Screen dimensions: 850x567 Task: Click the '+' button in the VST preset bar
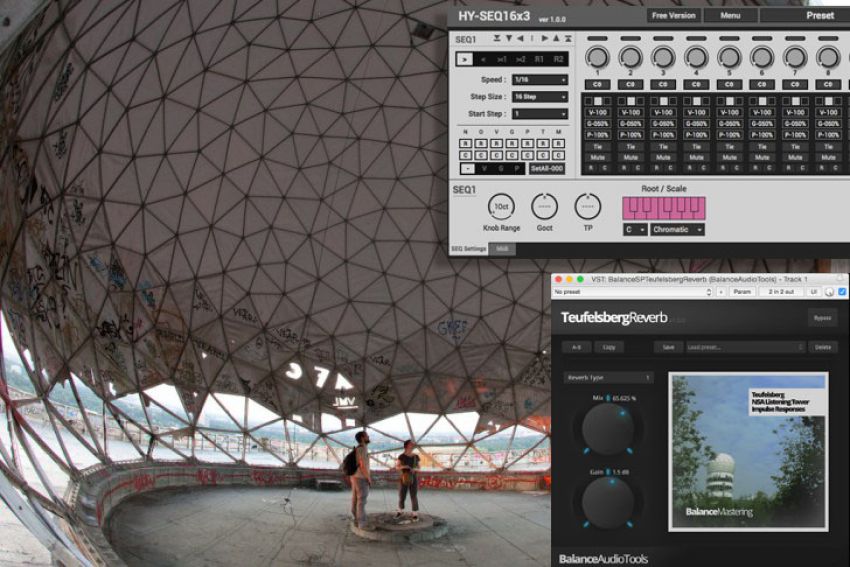(721, 292)
